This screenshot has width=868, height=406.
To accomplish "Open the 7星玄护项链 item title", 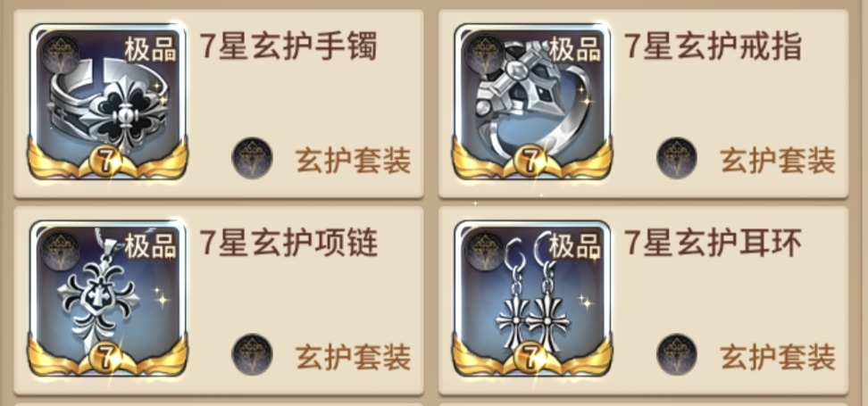I will coord(288,243).
